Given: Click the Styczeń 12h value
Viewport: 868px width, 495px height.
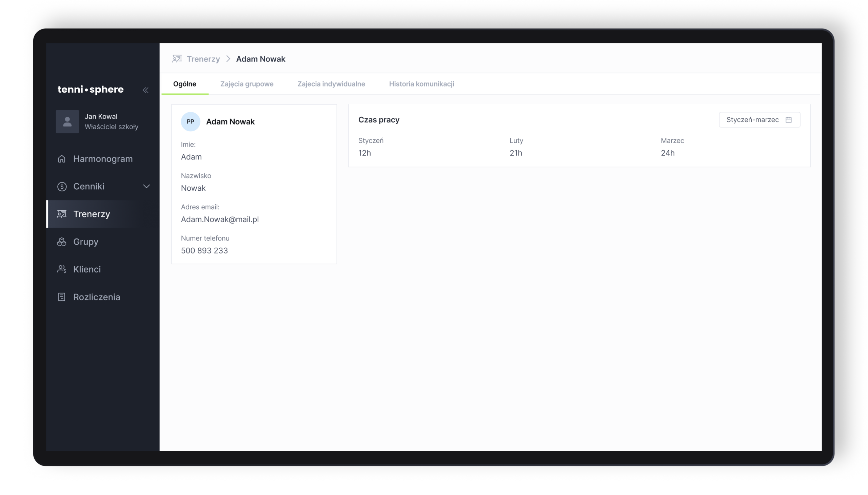Looking at the screenshot, I should 364,153.
